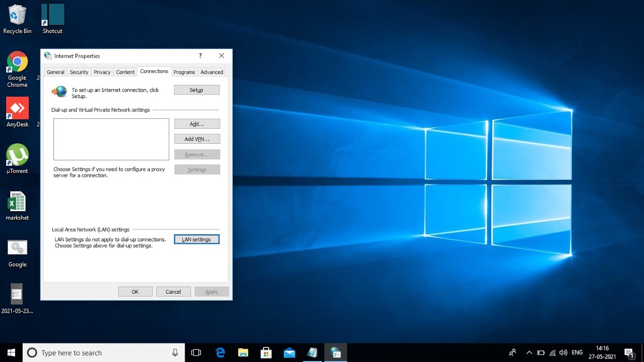Click the Setup button
The height and width of the screenshot is (362, 644).
tap(197, 90)
